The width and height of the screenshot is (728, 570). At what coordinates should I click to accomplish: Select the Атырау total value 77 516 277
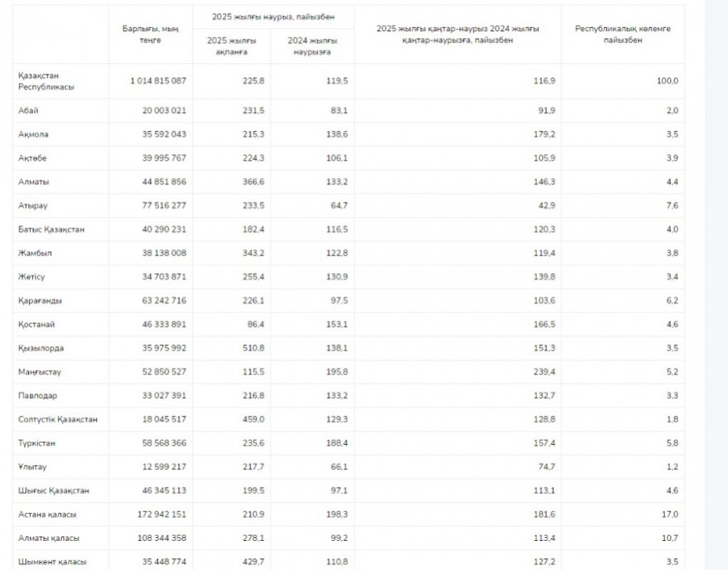click(159, 206)
